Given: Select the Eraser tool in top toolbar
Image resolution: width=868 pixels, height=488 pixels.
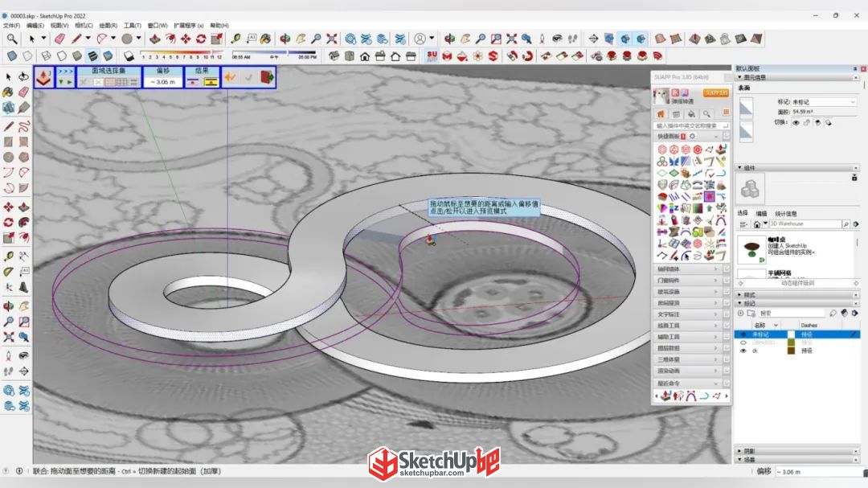Looking at the screenshot, I should click(59, 39).
